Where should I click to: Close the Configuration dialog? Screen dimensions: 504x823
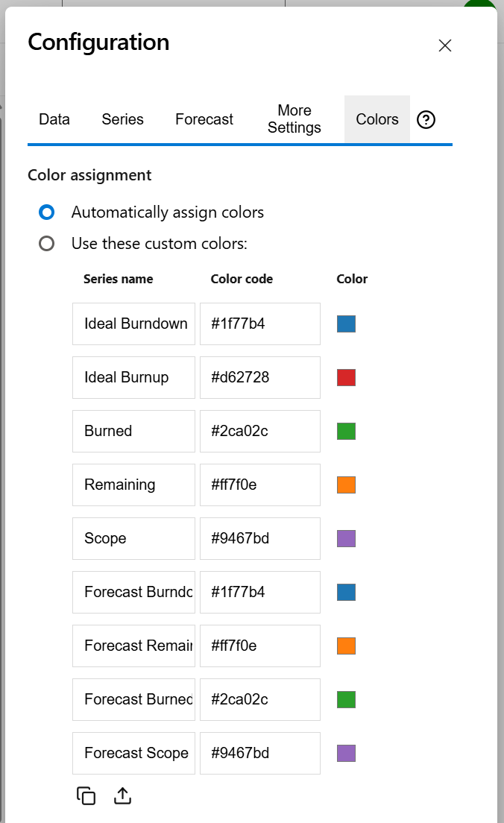click(x=445, y=45)
